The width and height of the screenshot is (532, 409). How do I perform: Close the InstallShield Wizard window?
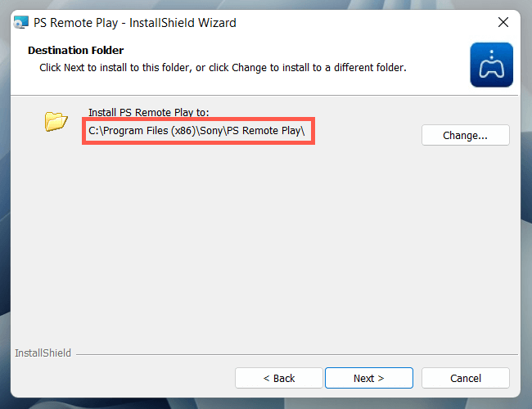(x=503, y=22)
